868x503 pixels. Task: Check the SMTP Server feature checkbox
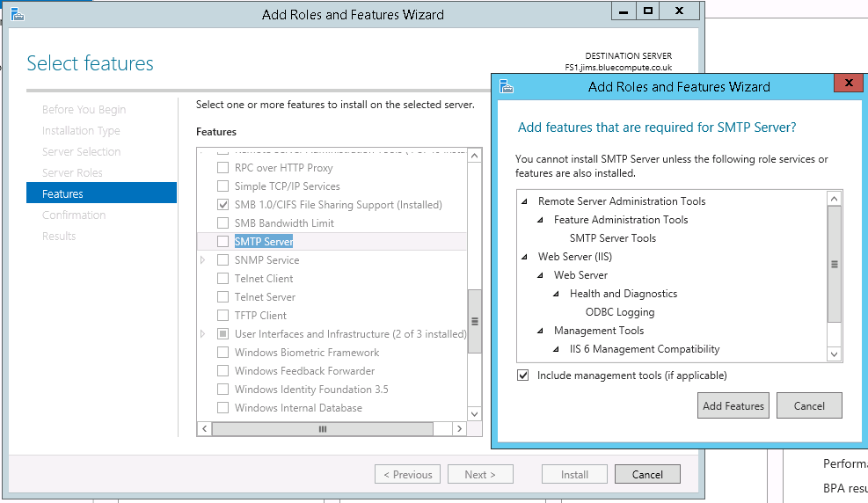click(222, 242)
